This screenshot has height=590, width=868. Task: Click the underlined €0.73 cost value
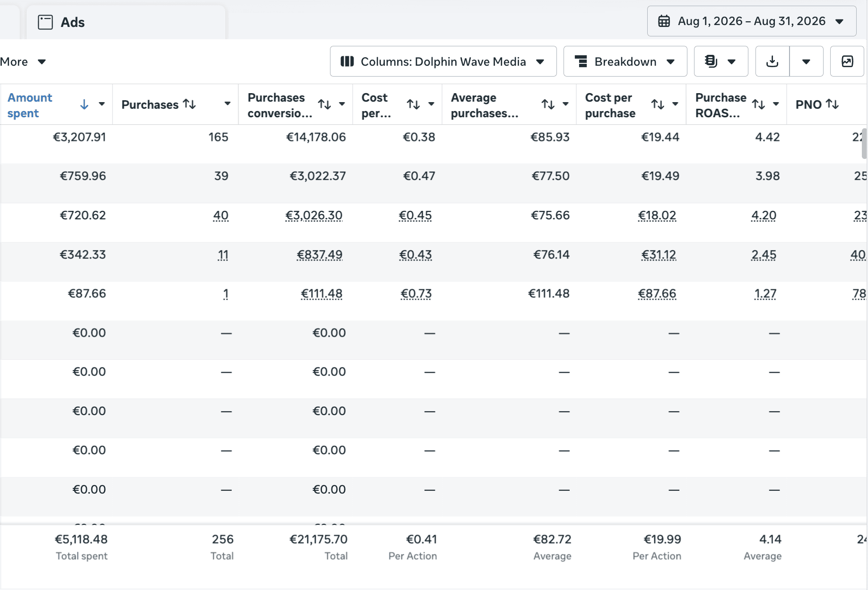(x=416, y=294)
